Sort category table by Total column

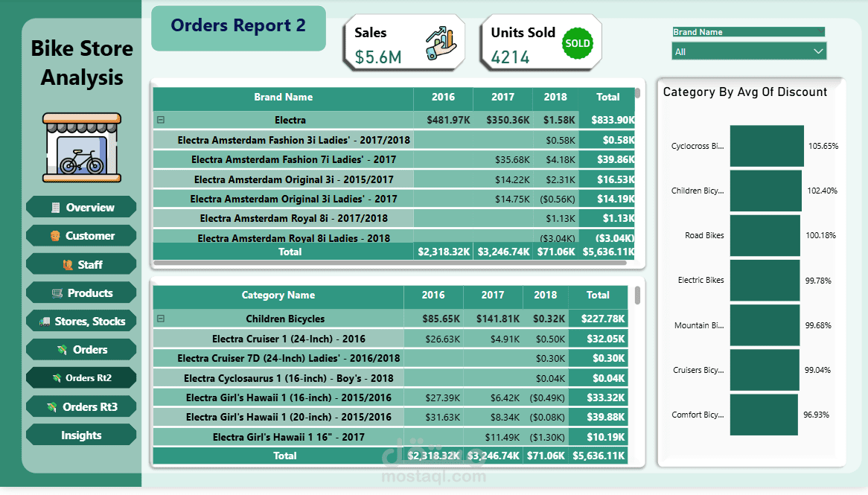tap(598, 295)
